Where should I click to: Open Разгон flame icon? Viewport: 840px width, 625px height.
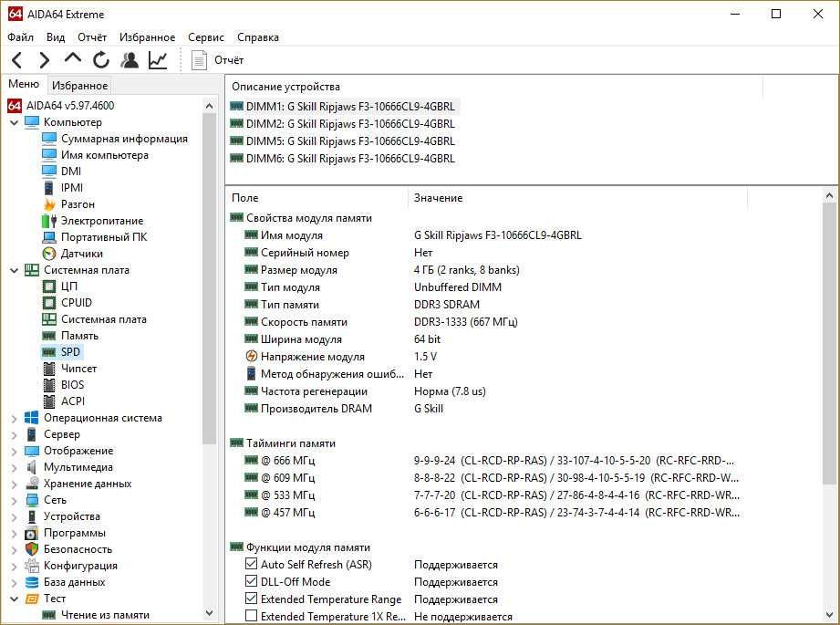point(49,204)
